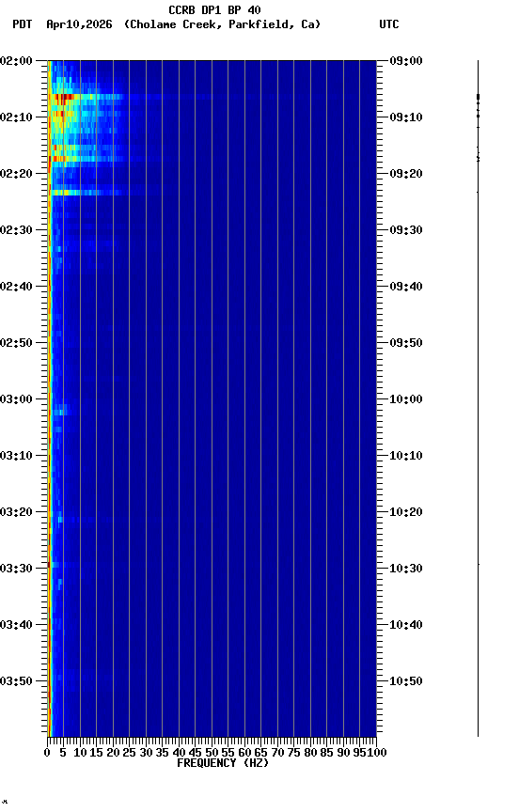This screenshot has width=519, height=812.
Task: Click the '40' Hz frequency tick label
Action: pos(179,753)
